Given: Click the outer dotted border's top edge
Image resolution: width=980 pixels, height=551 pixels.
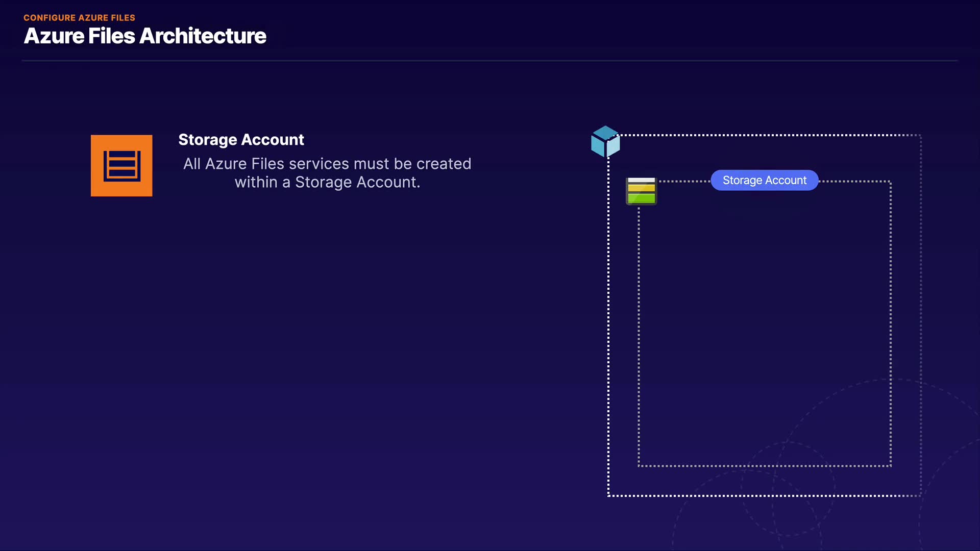Looking at the screenshot, I should [766, 135].
